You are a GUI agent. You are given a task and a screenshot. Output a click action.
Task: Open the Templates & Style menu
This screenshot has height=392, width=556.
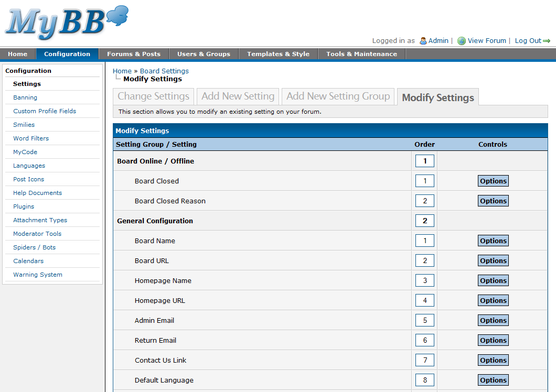point(278,53)
